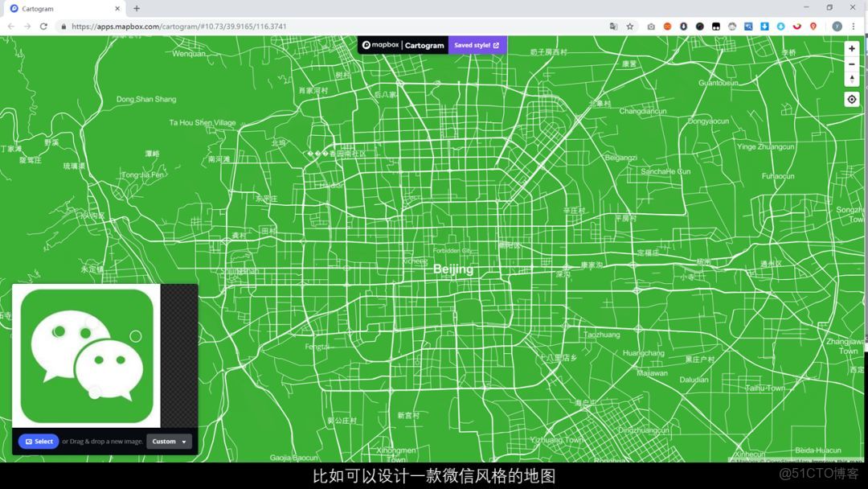Click the Saved style! button
The height and width of the screenshot is (489, 868).
click(477, 45)
